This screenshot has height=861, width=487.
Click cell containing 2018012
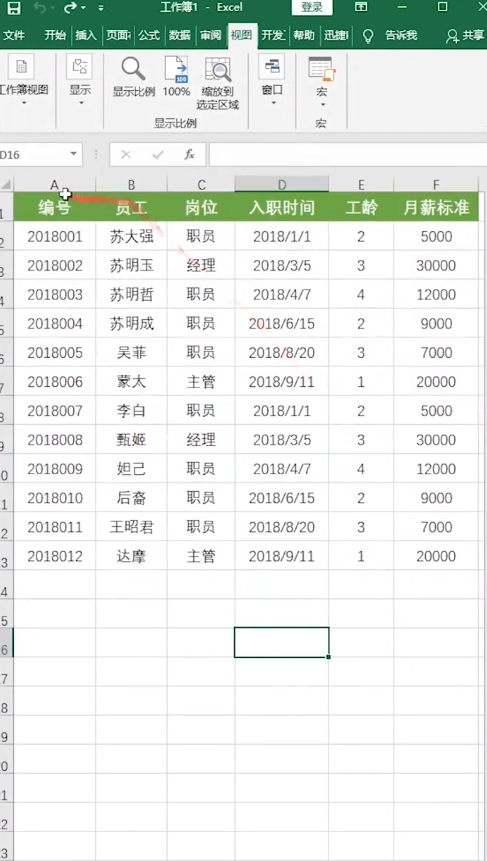(x=54, y=556)
